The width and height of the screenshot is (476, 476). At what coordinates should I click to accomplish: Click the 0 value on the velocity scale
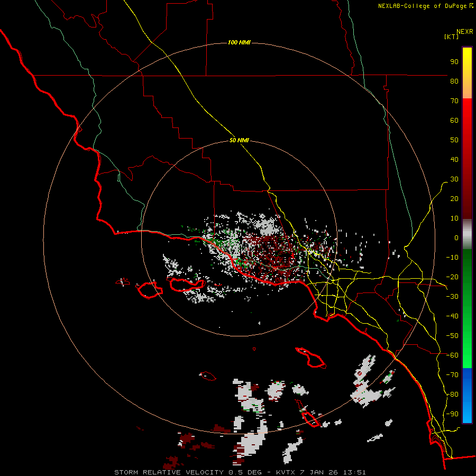tap(456, 237)
